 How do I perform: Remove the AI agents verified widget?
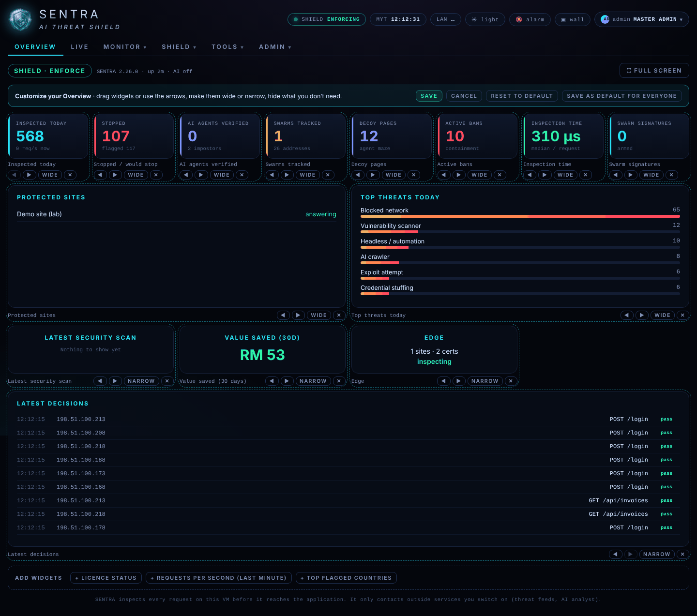coord(242,175)
